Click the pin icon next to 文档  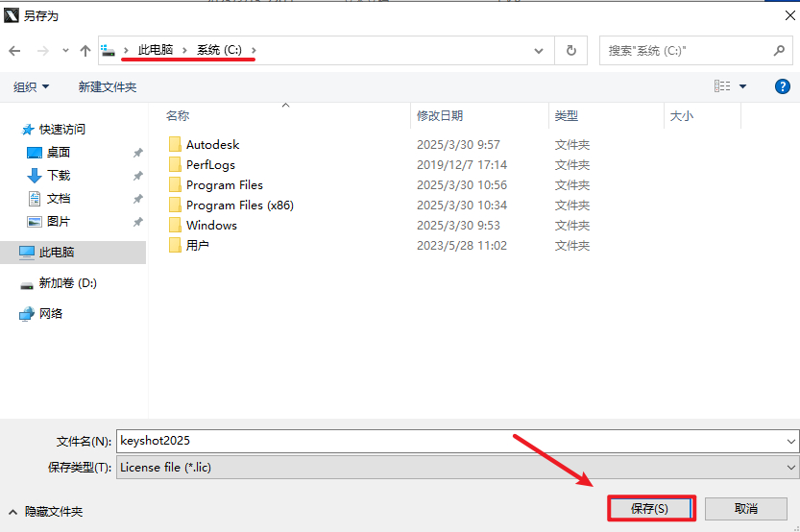[137, 199]
